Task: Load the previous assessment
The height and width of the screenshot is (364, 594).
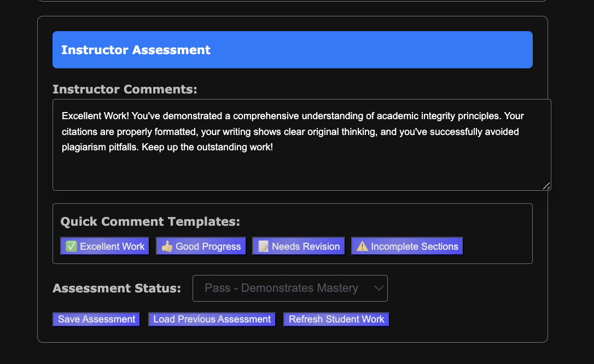Action: (x=212, y=319)
